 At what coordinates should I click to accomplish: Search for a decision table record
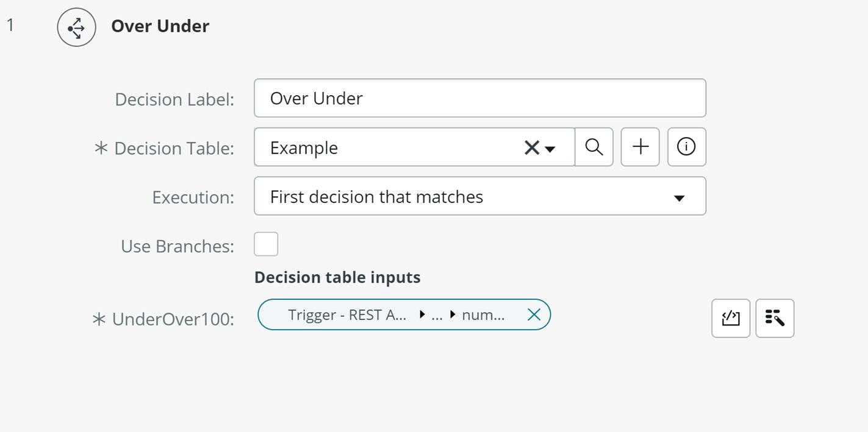tap(594, 147)
